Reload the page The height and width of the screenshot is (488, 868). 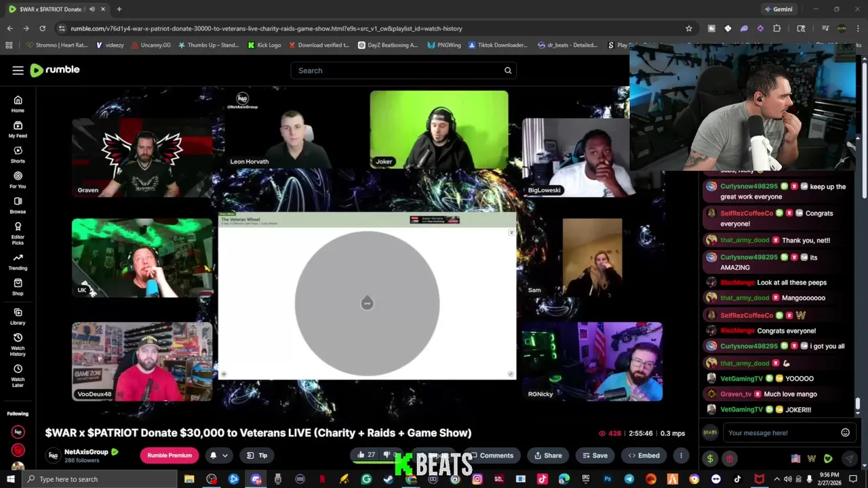42,28
